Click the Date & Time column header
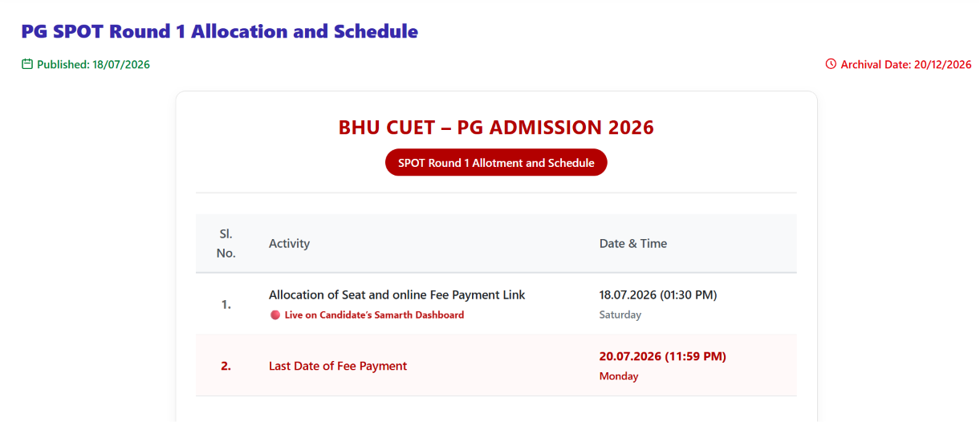Viewport: 980px width, 422px height. point(633,243)
